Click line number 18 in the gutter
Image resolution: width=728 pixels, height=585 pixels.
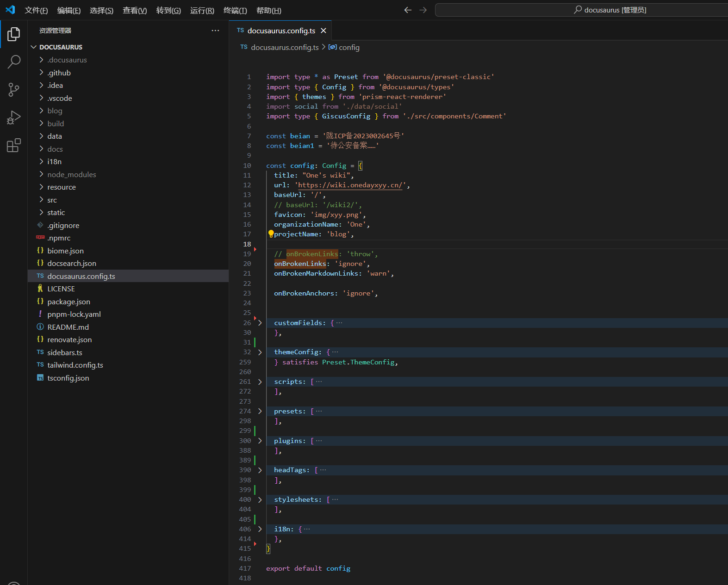[x=247, y=244]
